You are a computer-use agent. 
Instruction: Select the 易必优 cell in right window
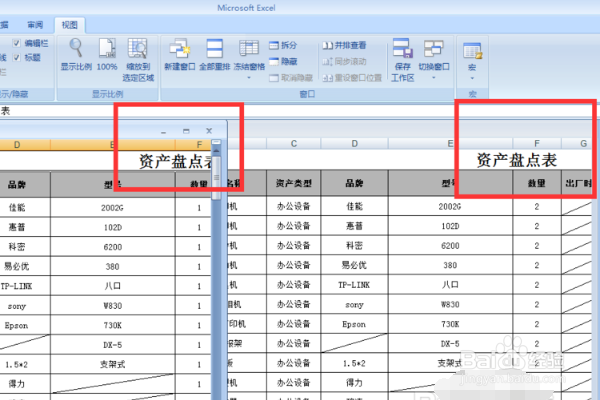coord(355,265)
